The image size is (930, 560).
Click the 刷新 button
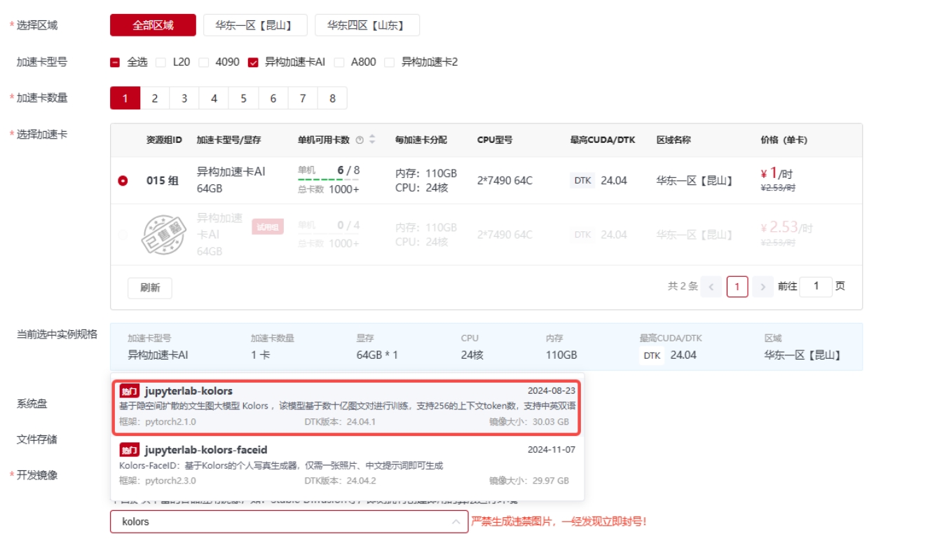tap(149, 287)
